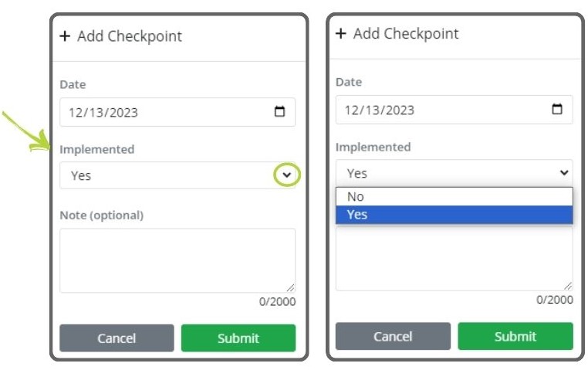Click the right Date field showing 12/13/2023
588x387 pixels.
[x=444, y=110]
